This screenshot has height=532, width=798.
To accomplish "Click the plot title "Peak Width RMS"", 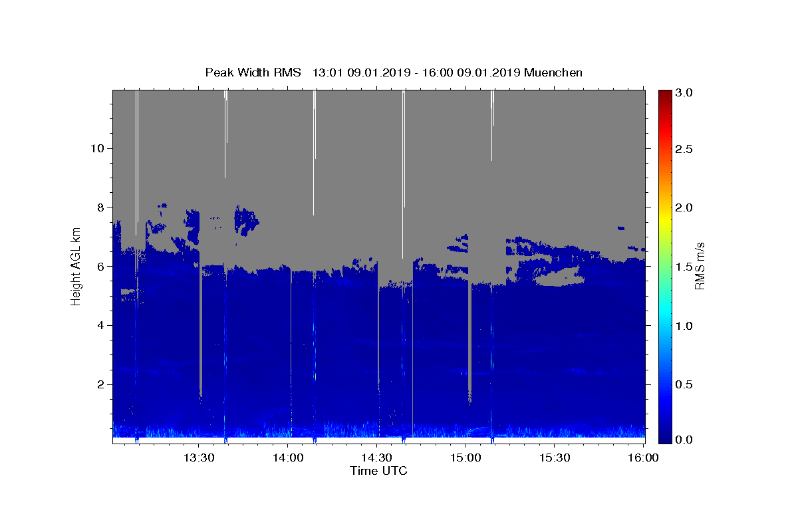I will click(x=253, y=72).
